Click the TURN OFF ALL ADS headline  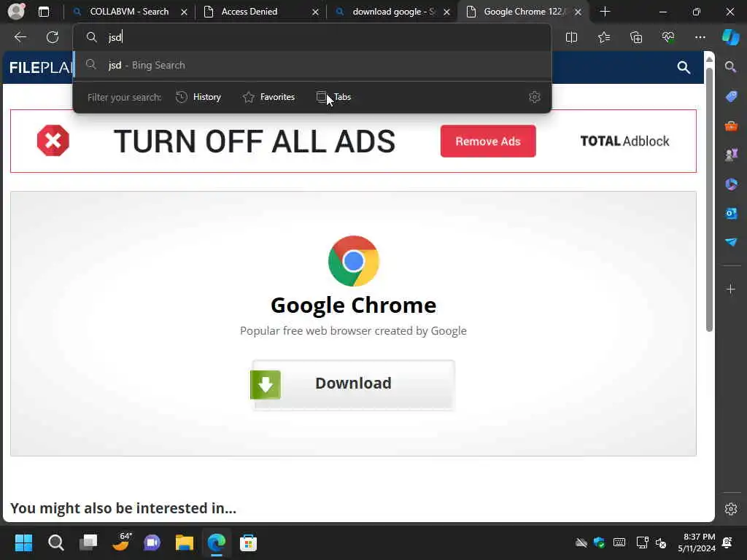(255, 141)
